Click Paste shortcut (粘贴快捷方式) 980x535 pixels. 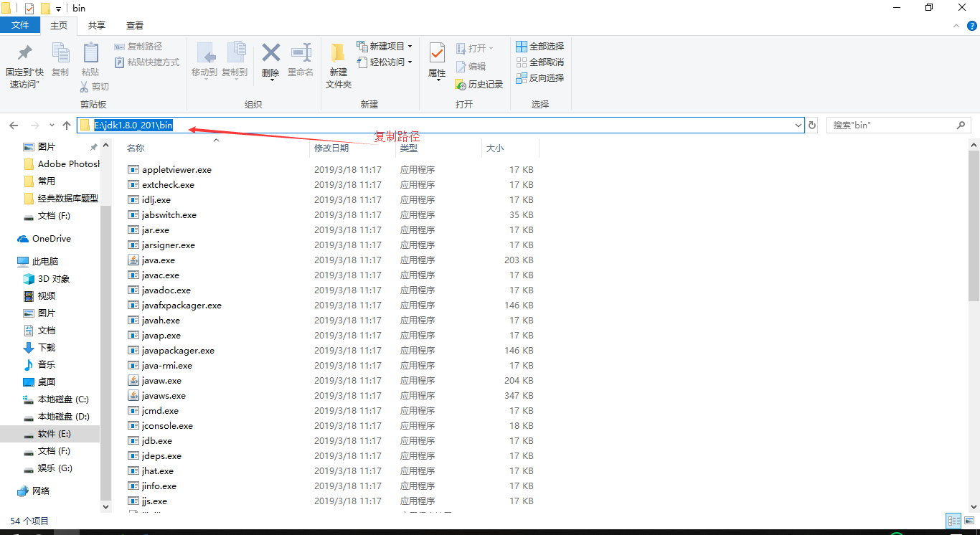[x=147, y=62]
